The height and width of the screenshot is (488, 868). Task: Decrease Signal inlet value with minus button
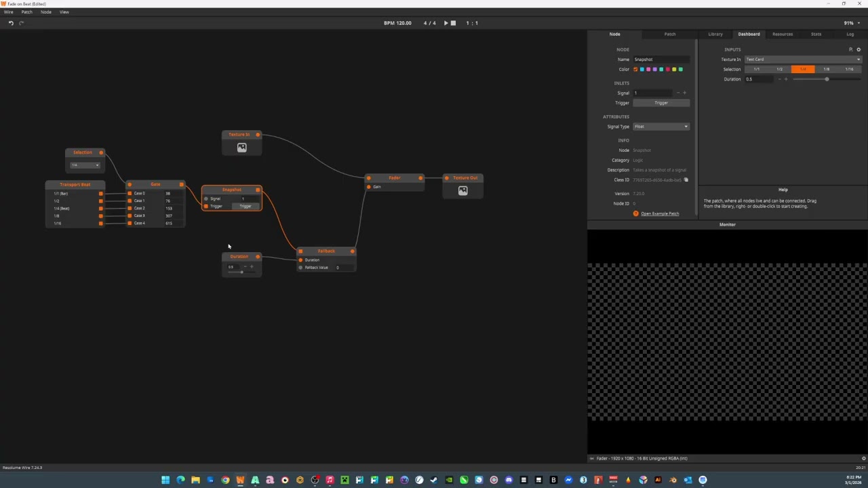677,93
